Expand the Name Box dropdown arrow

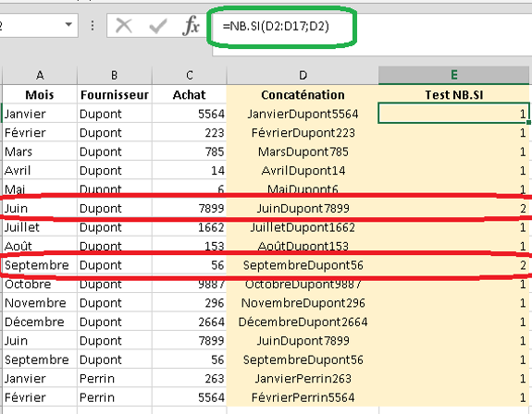tap(68, 25)
